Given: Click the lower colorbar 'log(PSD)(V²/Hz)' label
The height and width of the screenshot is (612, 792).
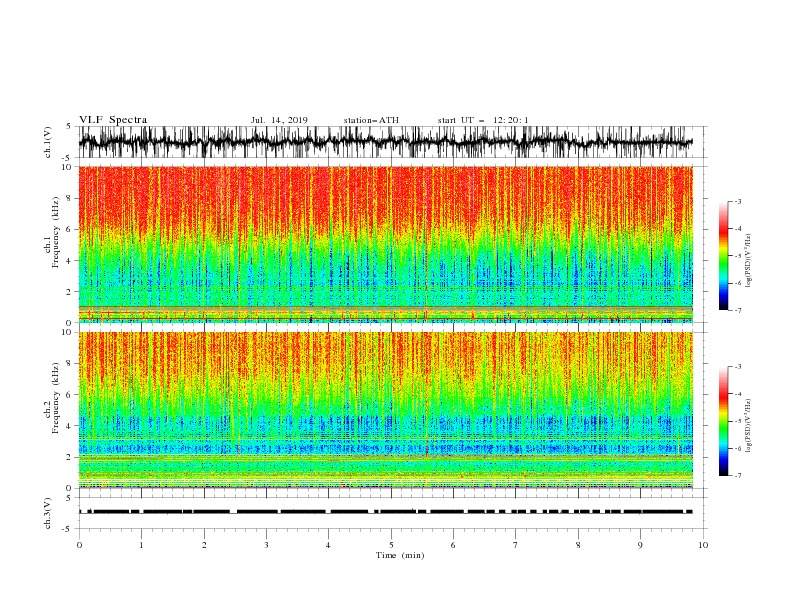Looking at the screenshot, I should (x=748, y=426).
